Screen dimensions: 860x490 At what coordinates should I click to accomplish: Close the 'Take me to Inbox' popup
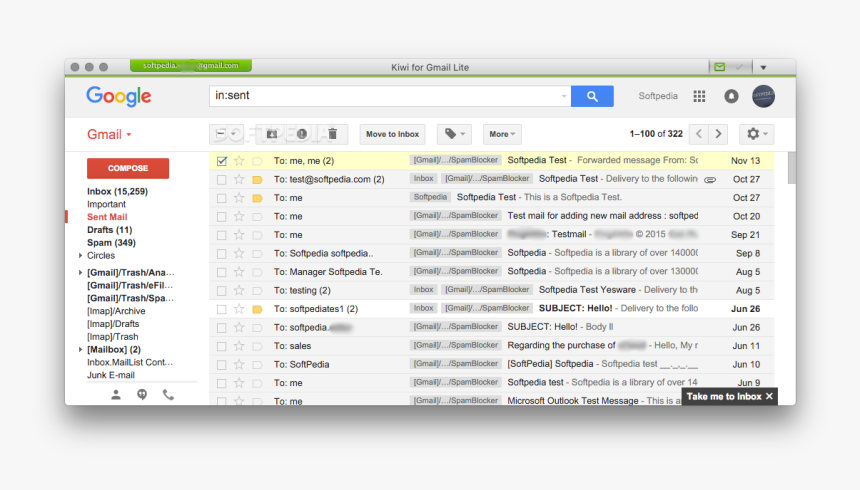[769, 396]
